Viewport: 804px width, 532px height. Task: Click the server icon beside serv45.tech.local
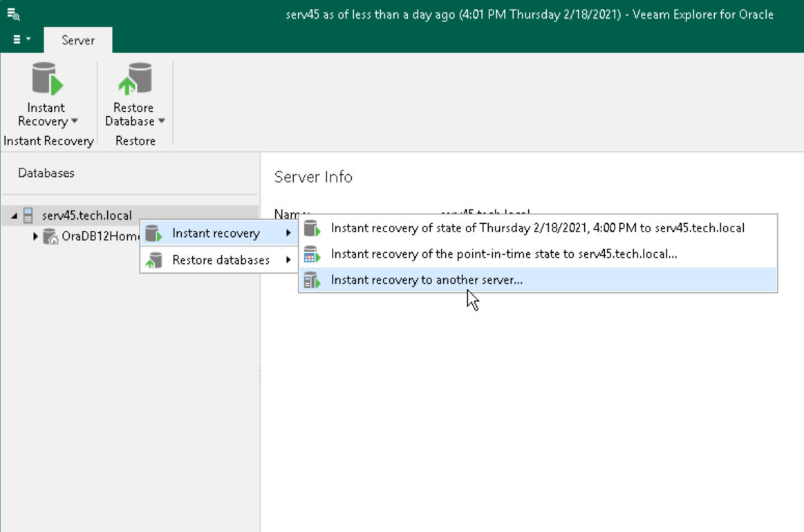[x=28, y=216]
